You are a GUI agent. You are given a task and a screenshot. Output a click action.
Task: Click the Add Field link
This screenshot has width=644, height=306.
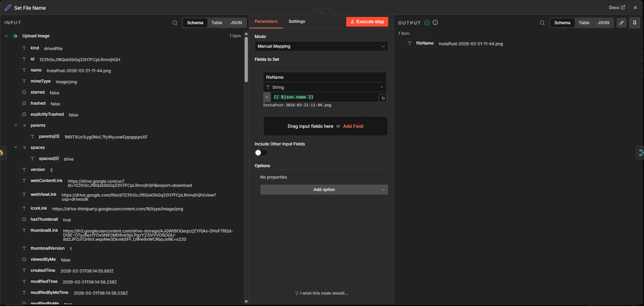pos(353,126)
